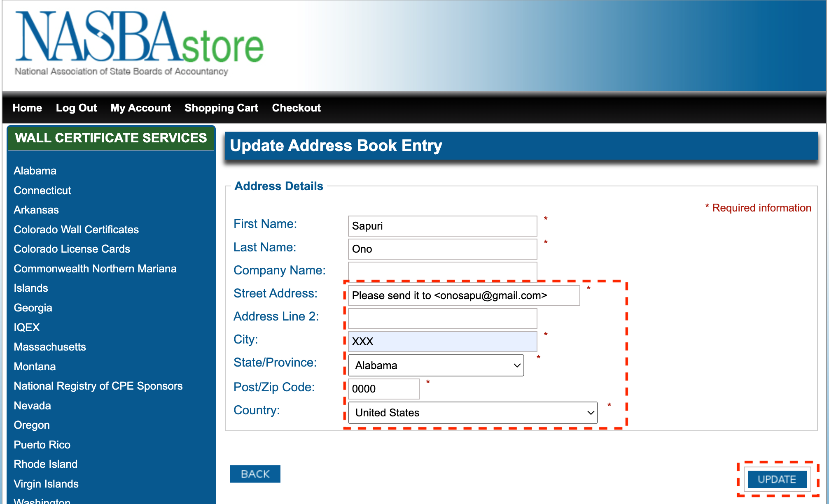Select National Registry of CPE Sponsors

pos(98,386)
